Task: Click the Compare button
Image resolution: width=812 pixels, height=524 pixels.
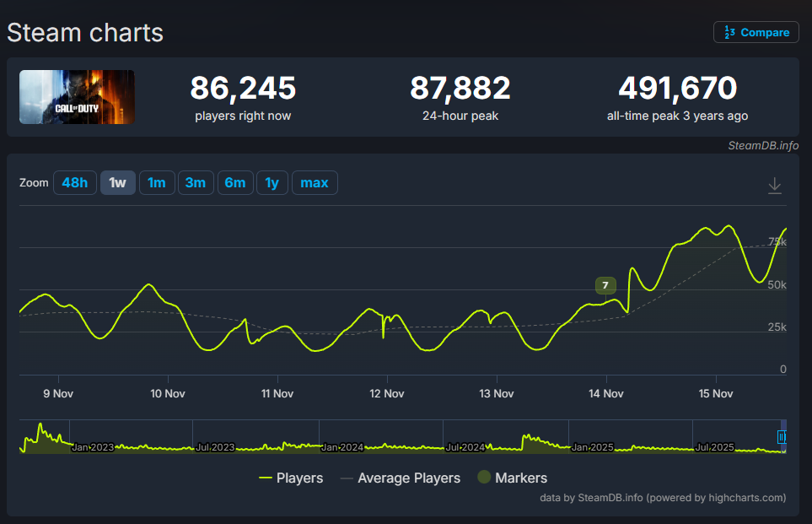Action: point(756,32)
